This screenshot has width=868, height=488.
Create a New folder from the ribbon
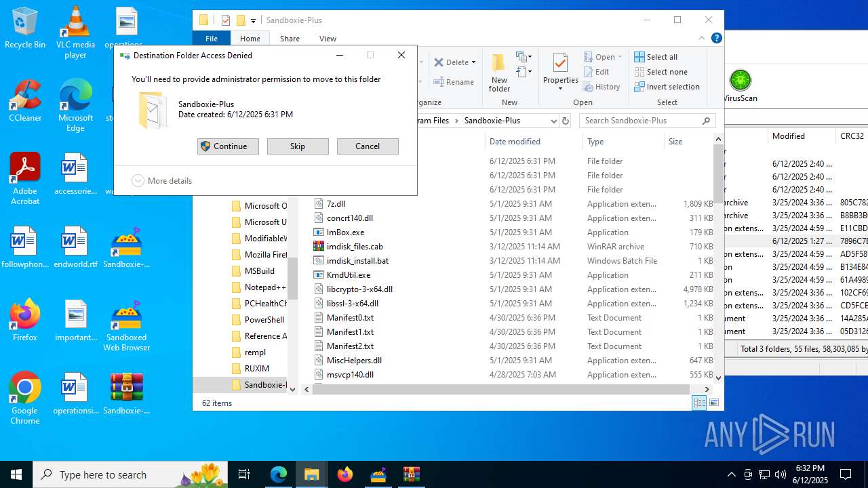point(499,73)
